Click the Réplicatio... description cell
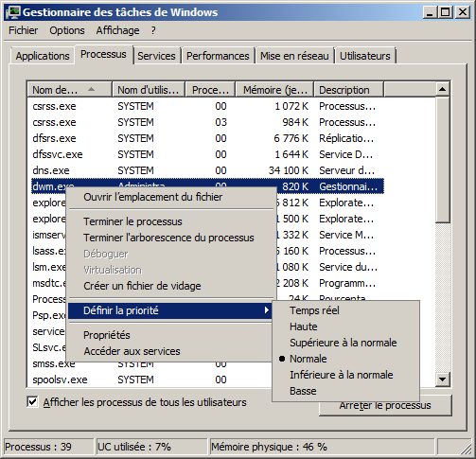Screen dimensions: 476x459 click(x=346, y=138)
